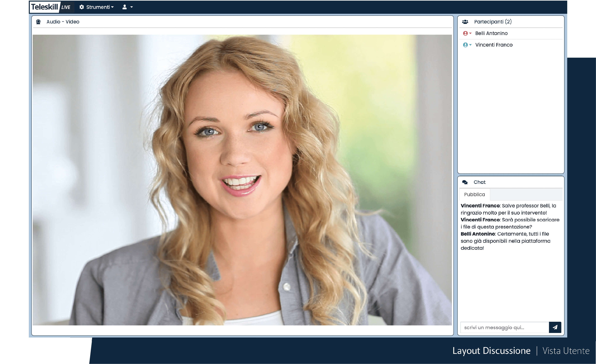The image size is (596, 364).
Task: Click the Audio - Video panel title
Action: [63, 22]
